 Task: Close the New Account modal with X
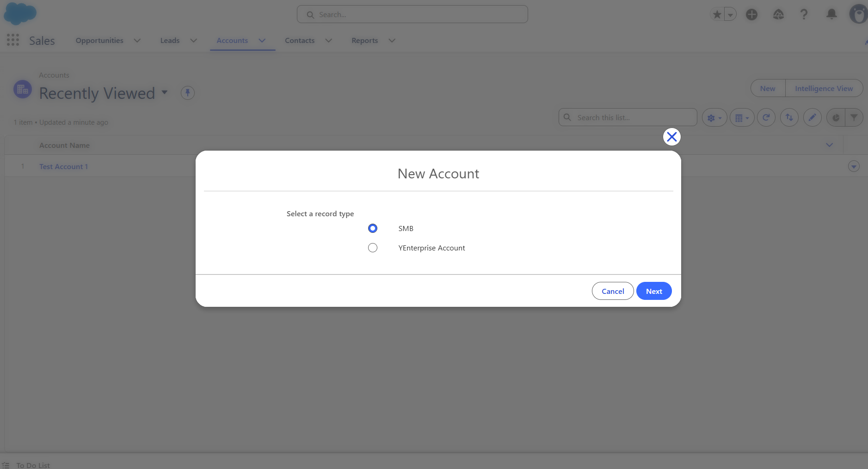pos(672,137)
